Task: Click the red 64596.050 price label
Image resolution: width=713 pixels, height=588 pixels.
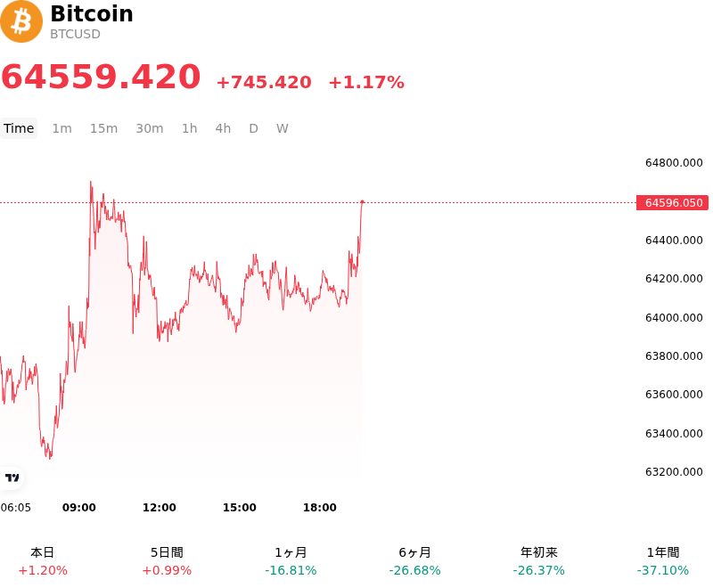Action: [x=673, y=202]
